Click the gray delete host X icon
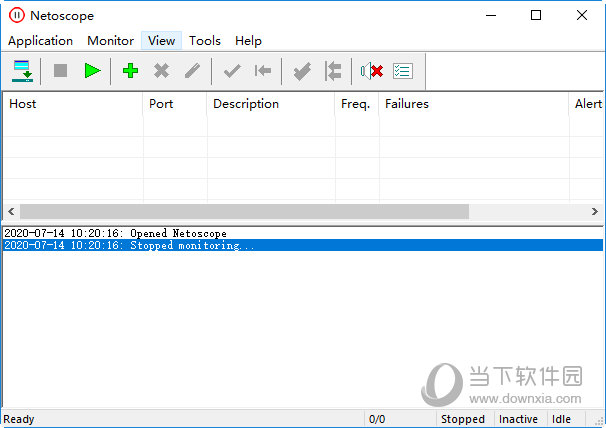 [161, 71]
